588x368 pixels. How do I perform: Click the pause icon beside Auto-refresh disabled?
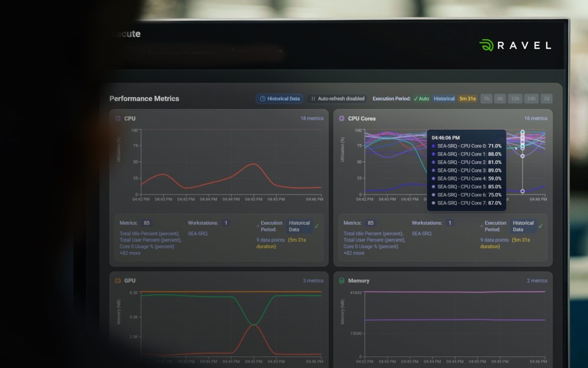[x=313, y=99]
